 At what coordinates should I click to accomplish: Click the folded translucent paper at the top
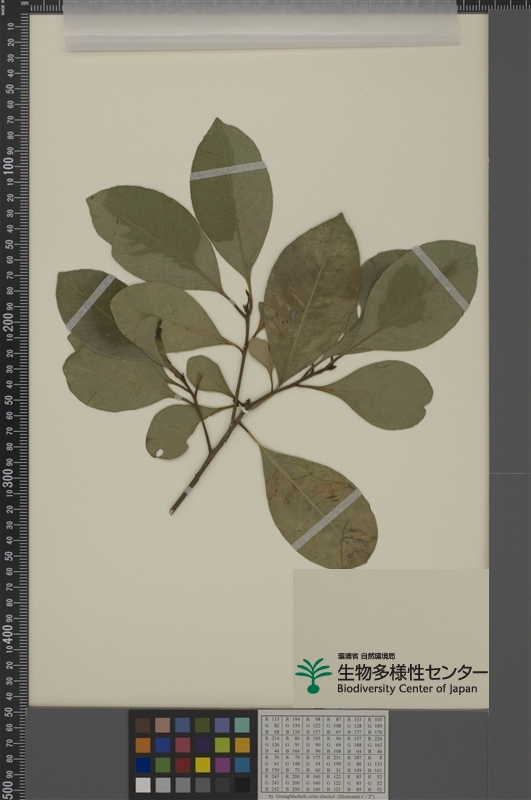[260, 26]
